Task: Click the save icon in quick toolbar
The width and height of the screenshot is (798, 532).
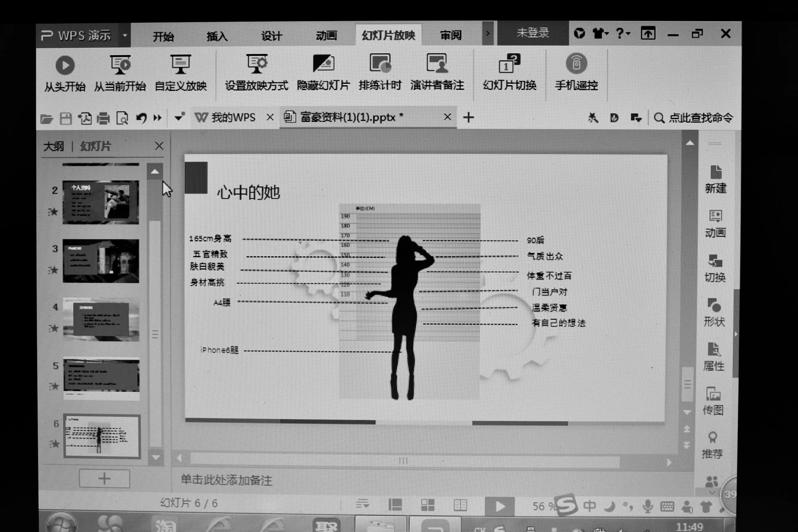Action: 66,119
